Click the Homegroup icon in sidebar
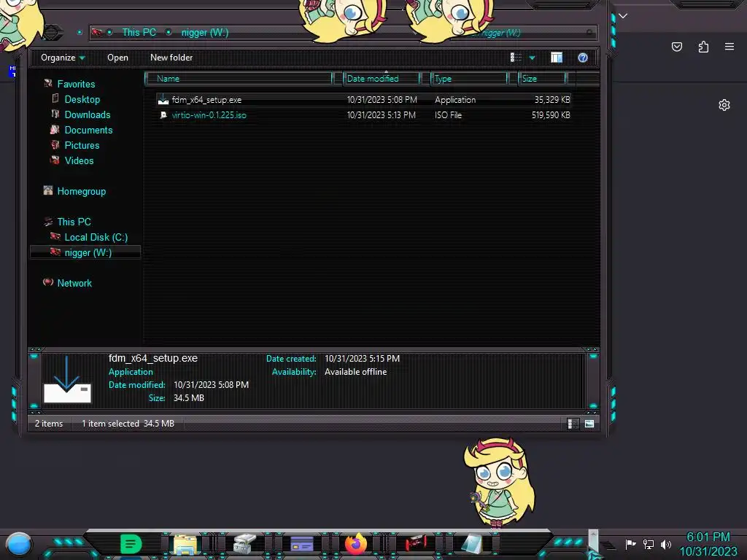This screenshot has height=560, width=747. (x=48, y=190)
